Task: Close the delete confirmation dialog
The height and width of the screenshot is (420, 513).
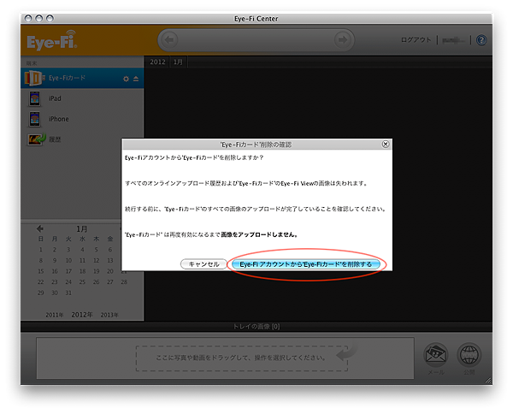Action: (386, 144)
